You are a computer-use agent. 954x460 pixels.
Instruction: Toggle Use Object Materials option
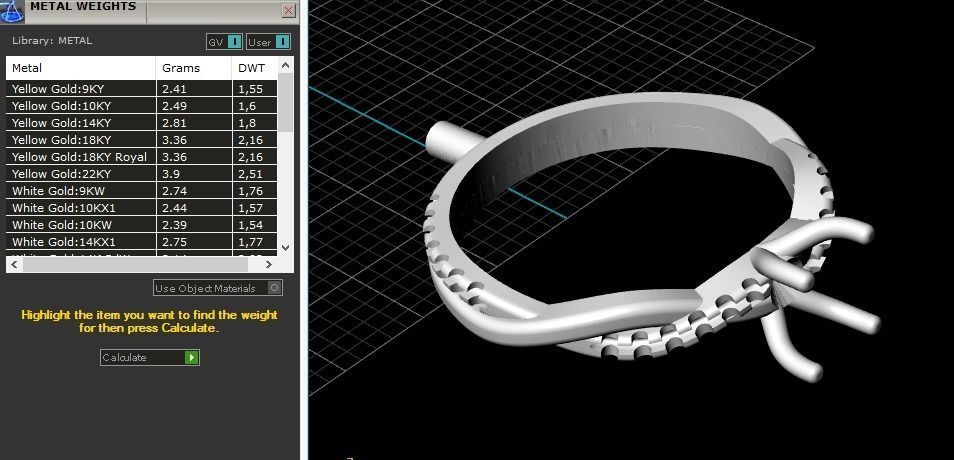[x=218, y=288]
